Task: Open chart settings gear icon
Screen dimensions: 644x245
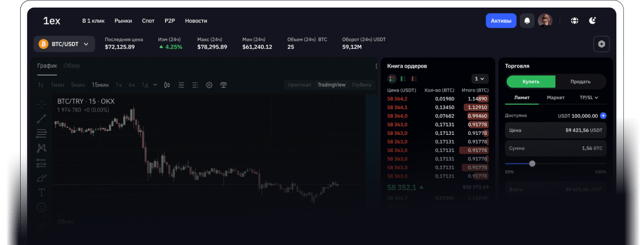Action: tap(209, 85)
